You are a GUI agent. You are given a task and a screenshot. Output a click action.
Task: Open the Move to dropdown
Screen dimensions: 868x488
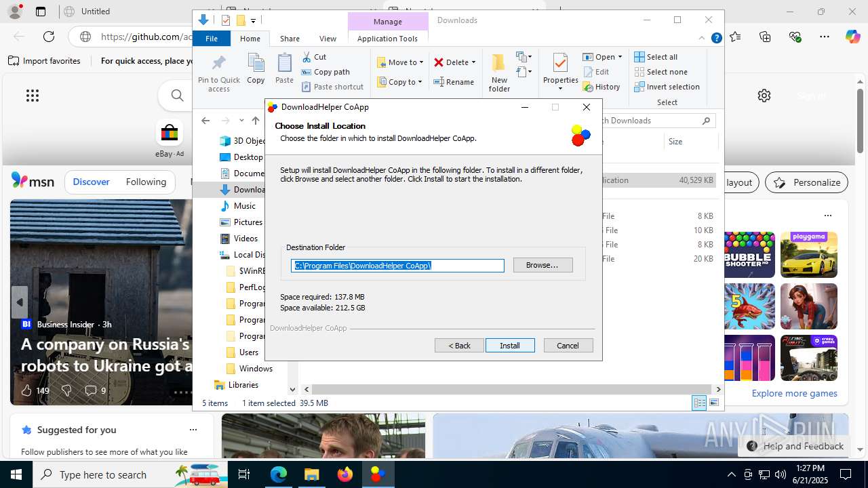[x=400, y=62]
